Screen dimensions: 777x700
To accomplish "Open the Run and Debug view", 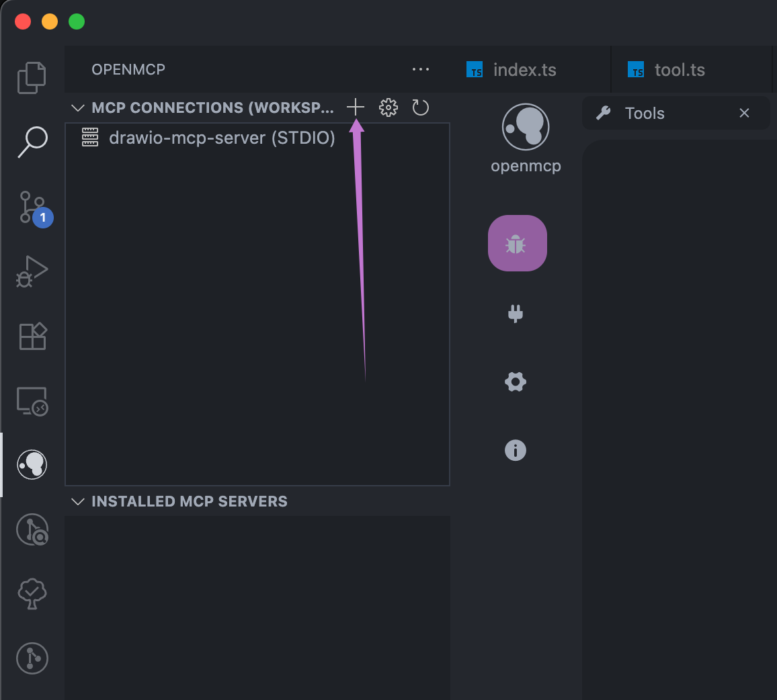I will pyautogui.click(x=32, y=271).
